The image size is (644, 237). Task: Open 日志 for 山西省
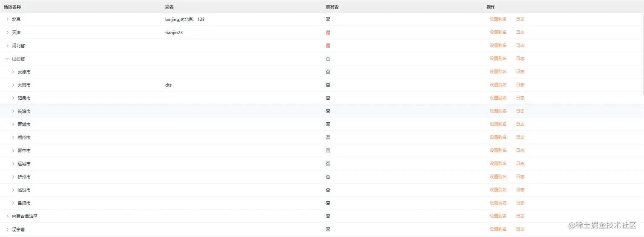point(520,58)
